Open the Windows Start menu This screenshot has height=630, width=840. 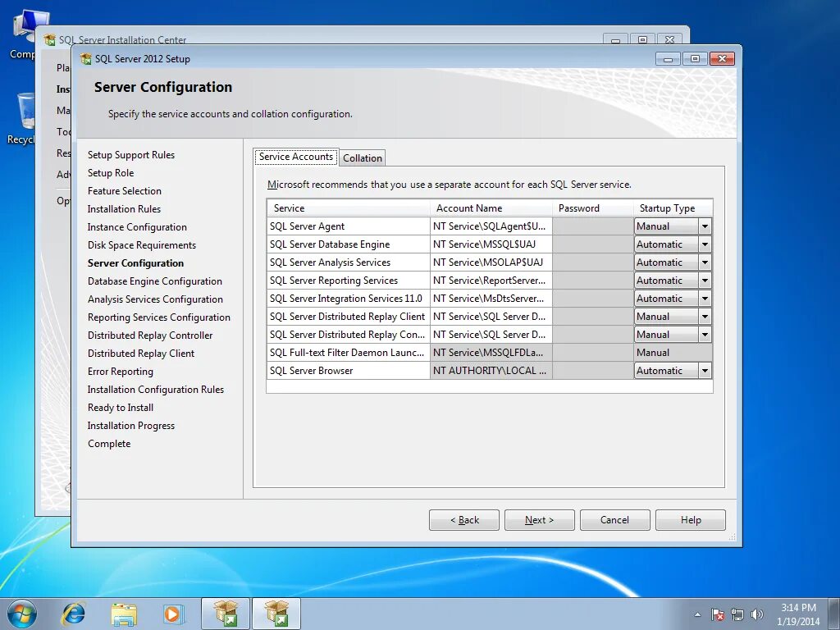coord(21,614)
